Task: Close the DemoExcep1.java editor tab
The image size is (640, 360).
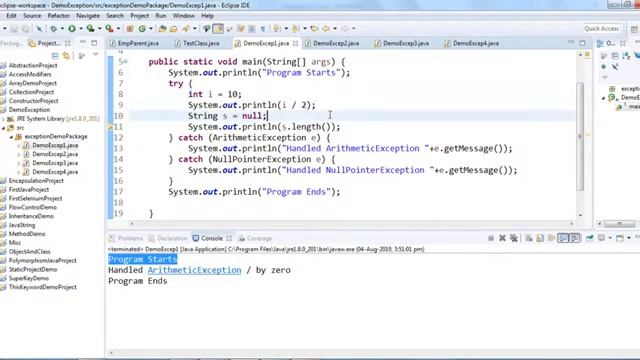Action: coord(295,43)
